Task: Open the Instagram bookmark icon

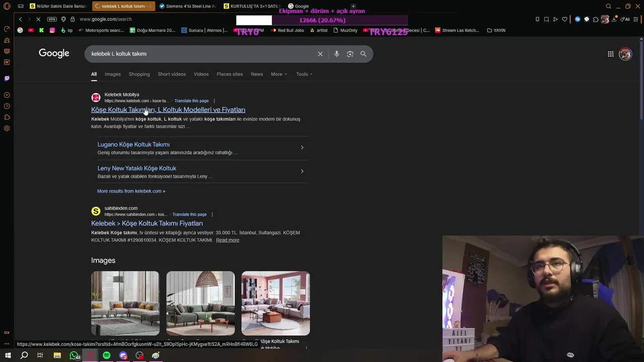Action: click(x=52, y=30)
